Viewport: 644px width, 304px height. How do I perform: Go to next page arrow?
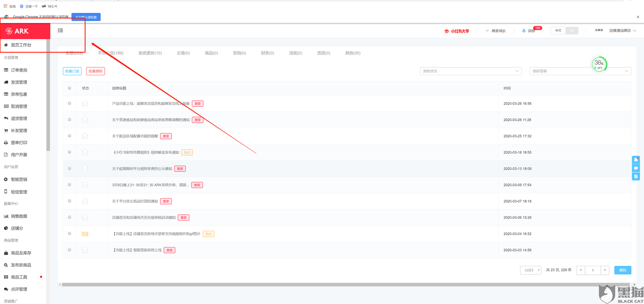(605, 270)
